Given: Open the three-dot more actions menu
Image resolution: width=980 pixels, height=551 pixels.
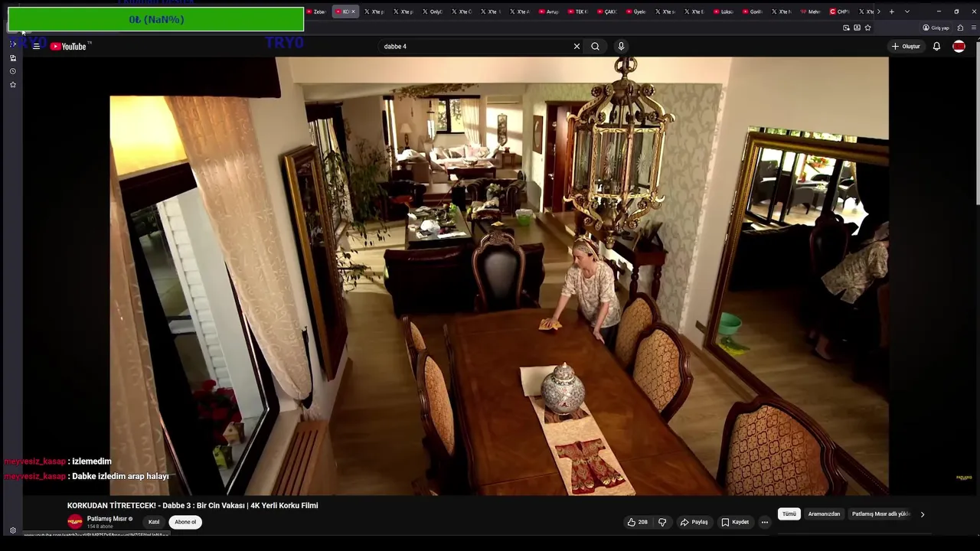Looking at the screenshot, I should [764, 522].
